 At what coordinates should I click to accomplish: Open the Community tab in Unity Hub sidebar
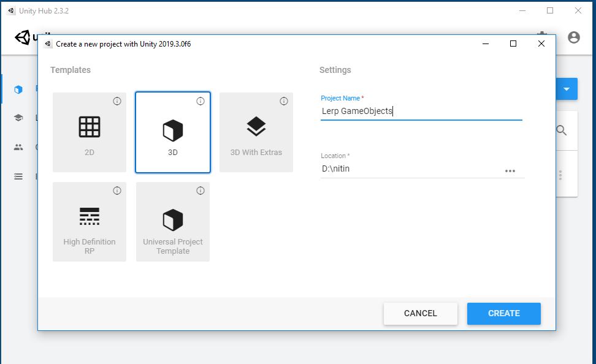click(x=18, y=147)
